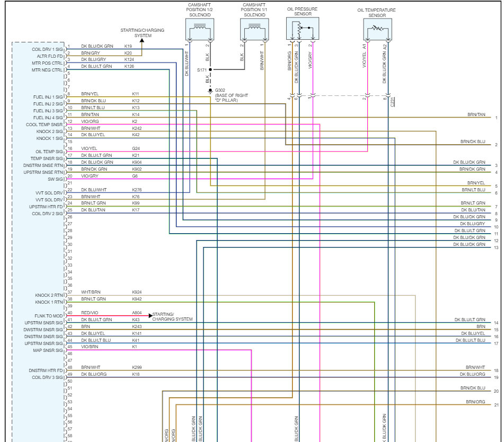Click the "OIL TEMPERATURE SENSOR" title
504x442 pixels.
point(376,13)
